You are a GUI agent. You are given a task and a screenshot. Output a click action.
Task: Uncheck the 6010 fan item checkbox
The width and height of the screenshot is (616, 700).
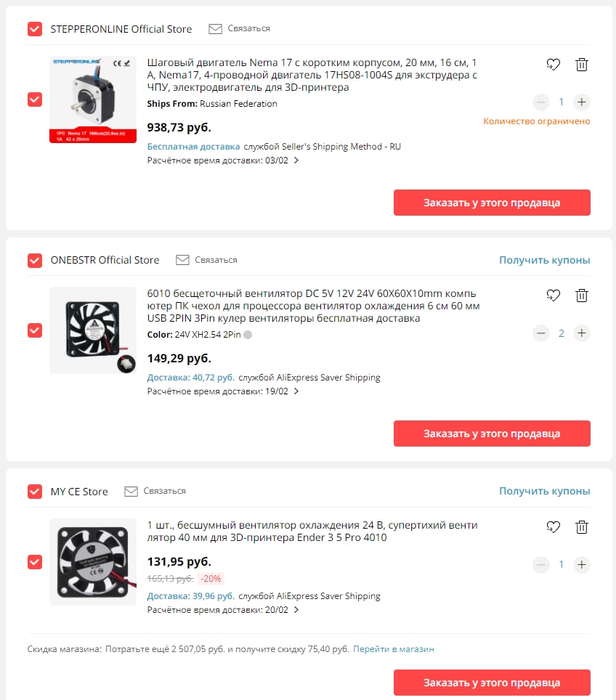pos(35,330)
